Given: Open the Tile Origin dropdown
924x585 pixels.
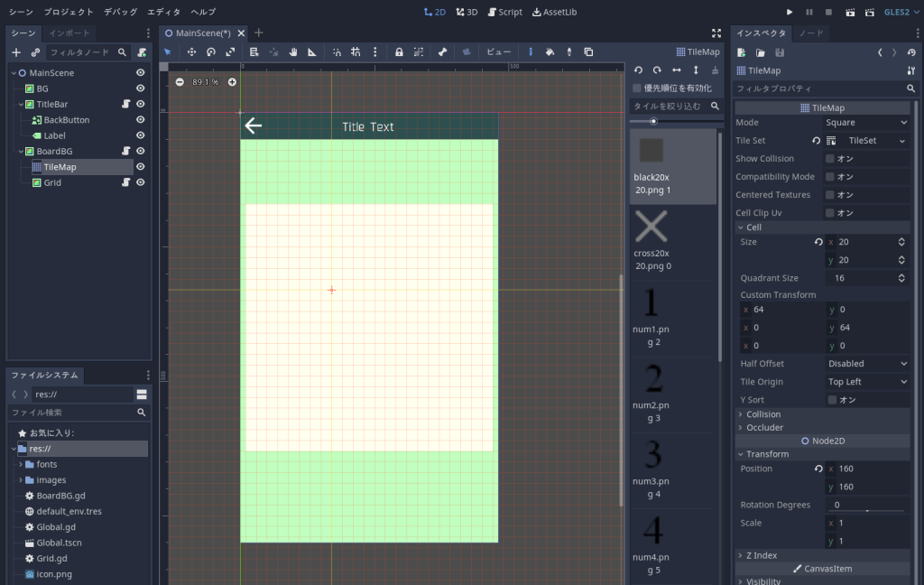Looking at the screenshot, I should pos(866,381).
